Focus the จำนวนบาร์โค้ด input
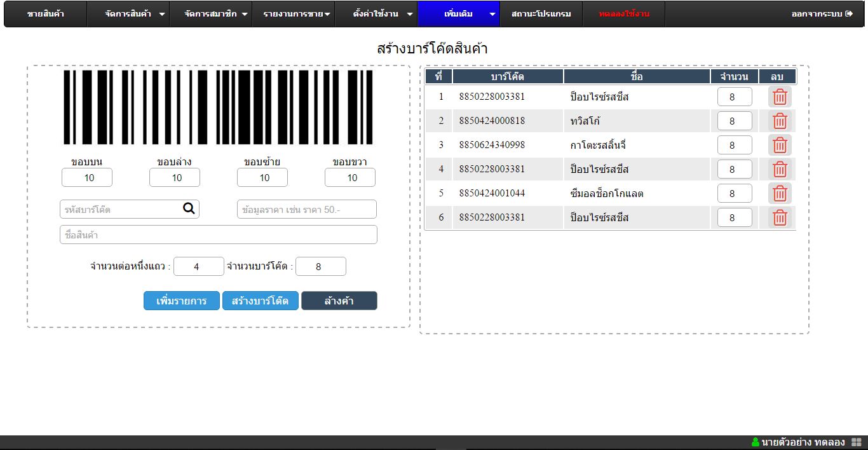This screenshot has width=868, height=450. pos(321,266)
